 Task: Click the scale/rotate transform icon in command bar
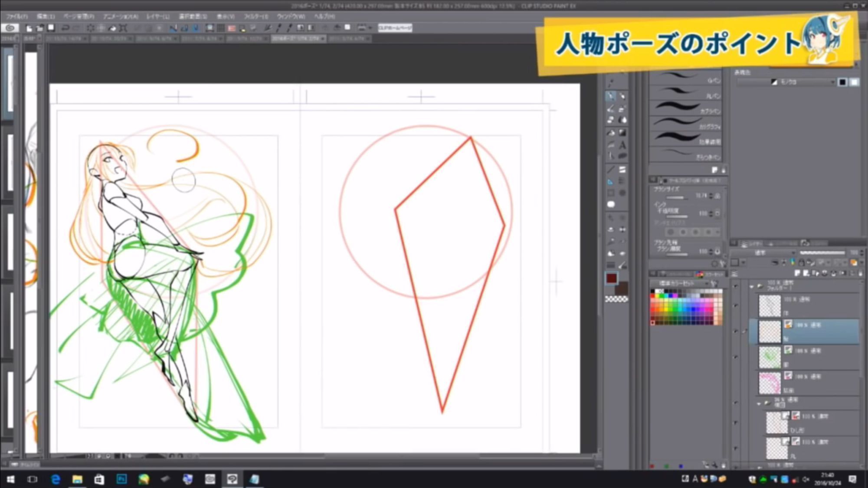123,28
